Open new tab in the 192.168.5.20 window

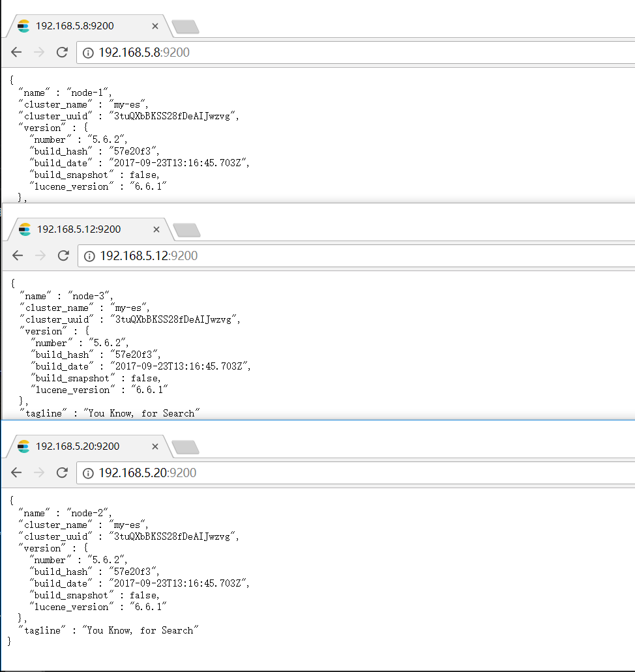coord(185,447)
